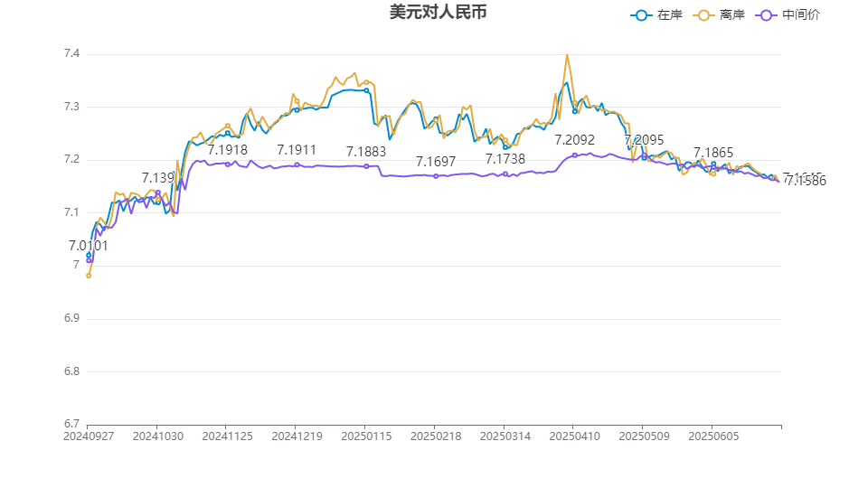Click the 20250605 x-axis date label
This screenshot has height=488, width=868.
coord(713,436)
